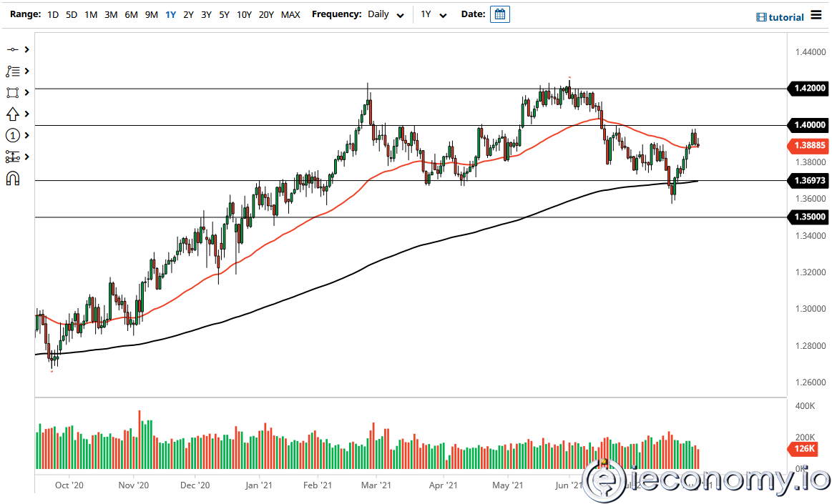The image size is (832, 504).
Task: Click the red 1.38885 price label
Action: pyautogui.click(x=807, y=146)
